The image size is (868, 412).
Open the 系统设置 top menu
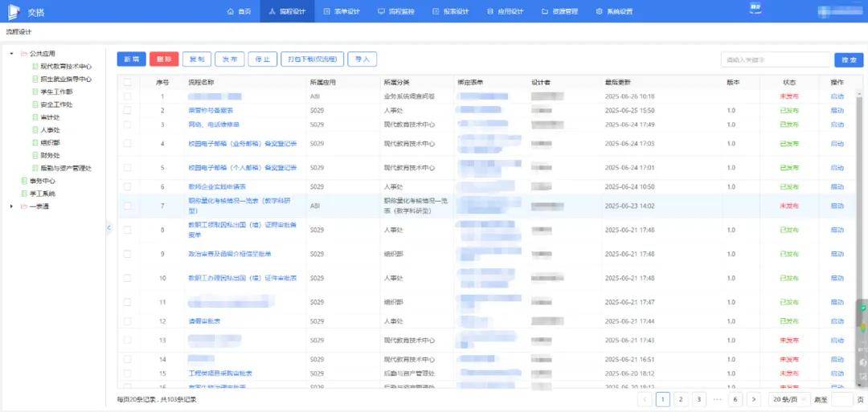[614, 11]
